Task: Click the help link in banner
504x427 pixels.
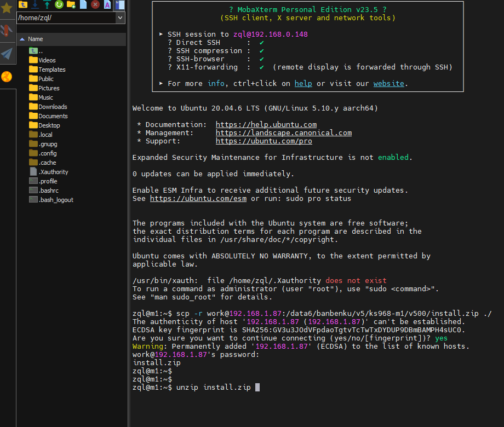Action: coord(303,84)
